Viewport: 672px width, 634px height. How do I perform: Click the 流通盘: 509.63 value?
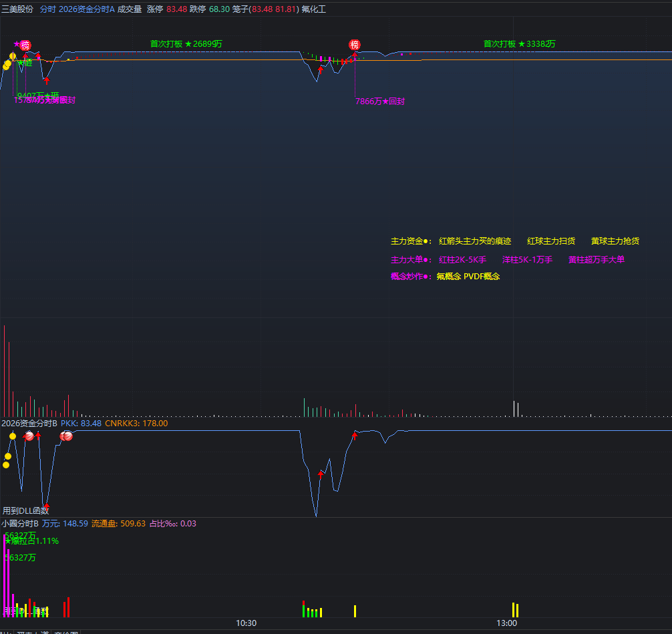point(118,523)
